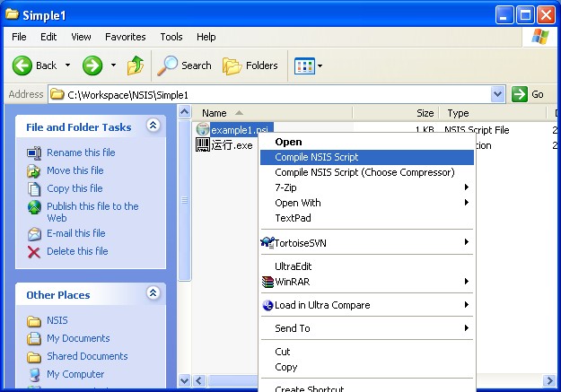This screenshot has height=392, width=561.
Task: Click E-mail this file link
Action: point(76,233)
